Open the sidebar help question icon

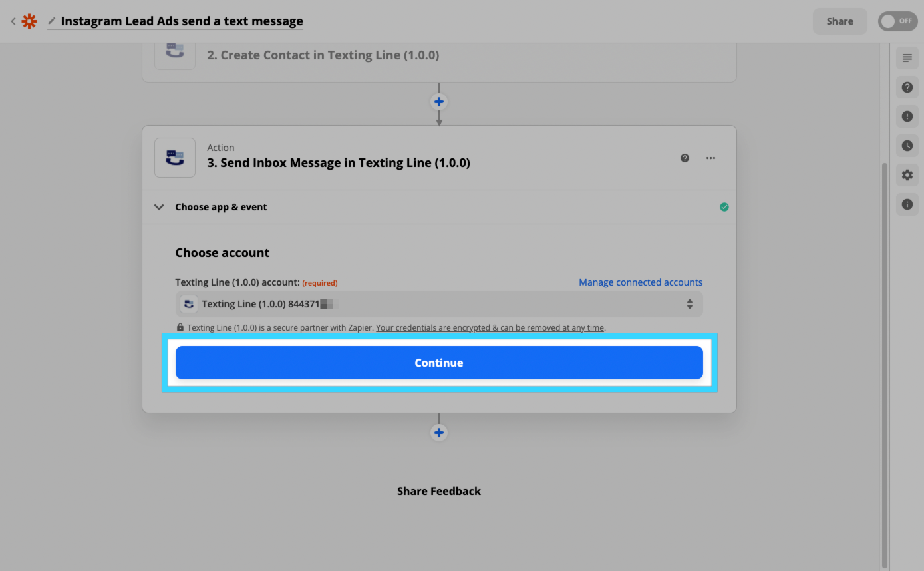pos(907,87)
